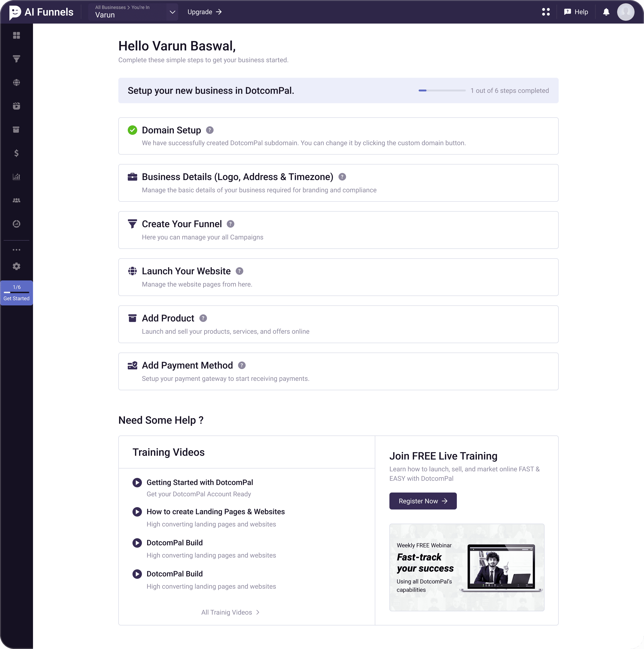
Task: Play Getting Started with DotcomPal video
Action: (137, 482)
